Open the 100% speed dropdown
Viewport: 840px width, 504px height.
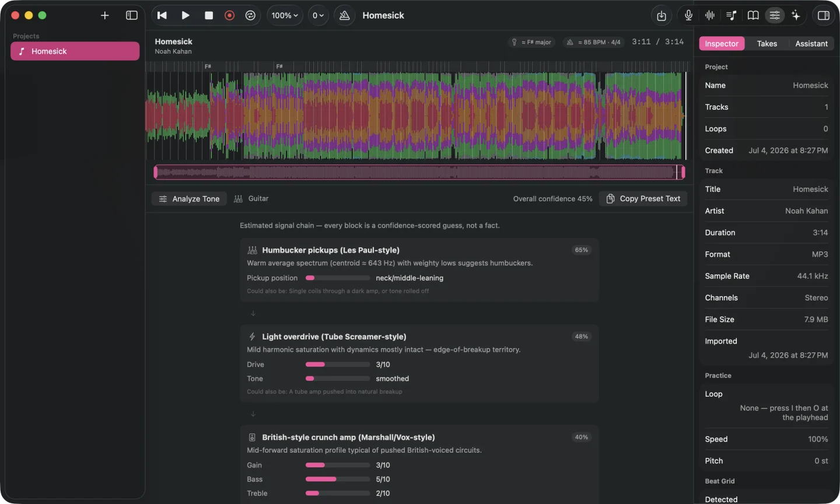pos(285,16)
